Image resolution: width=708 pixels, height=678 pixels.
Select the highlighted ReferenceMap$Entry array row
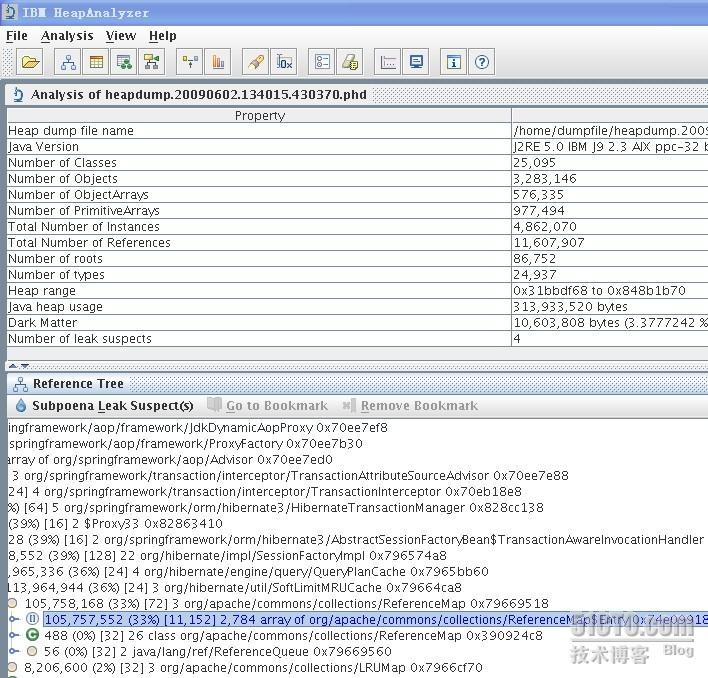coord(376,619)
